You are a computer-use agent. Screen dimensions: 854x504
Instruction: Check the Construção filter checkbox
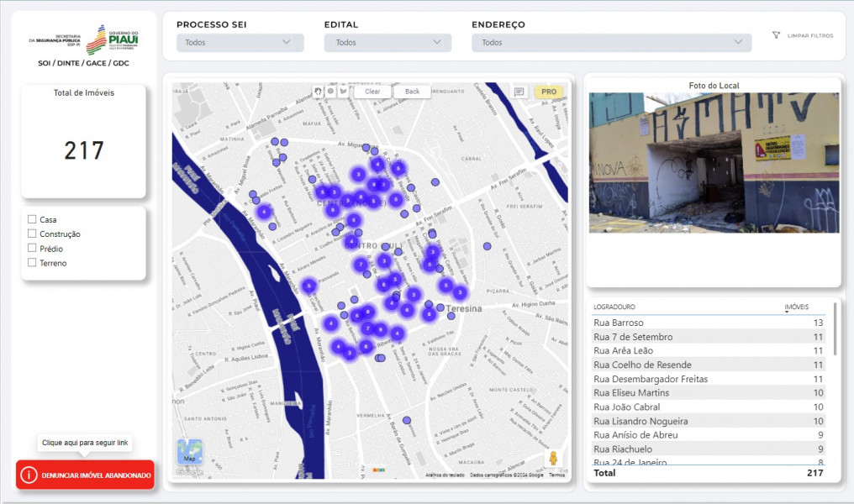pos(32,234)
